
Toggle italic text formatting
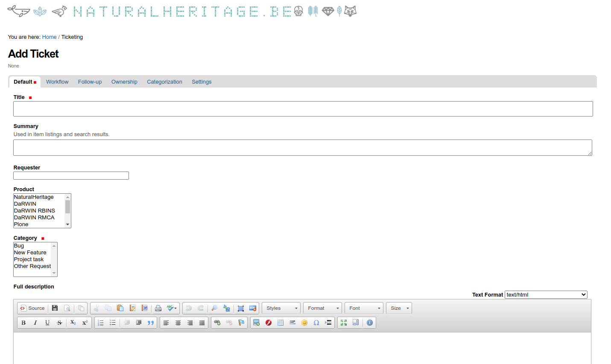point(35,323)
